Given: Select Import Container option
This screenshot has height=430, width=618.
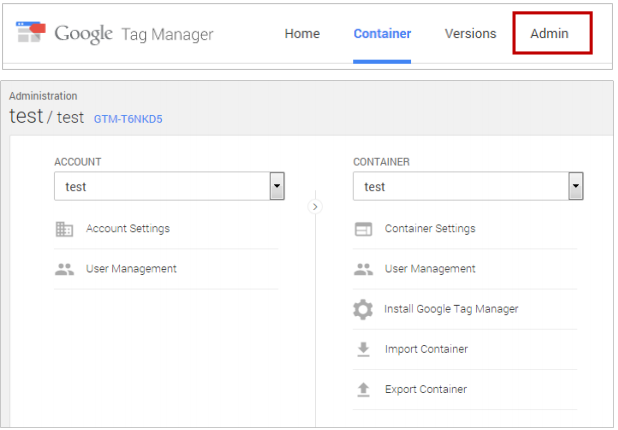Looking at the screenshot, I should click(426, 349).
